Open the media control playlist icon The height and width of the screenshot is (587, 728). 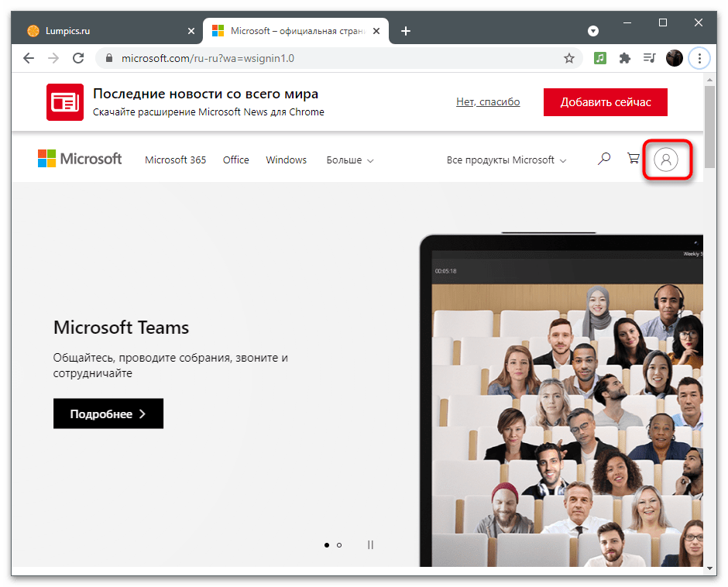pos(649,58)
